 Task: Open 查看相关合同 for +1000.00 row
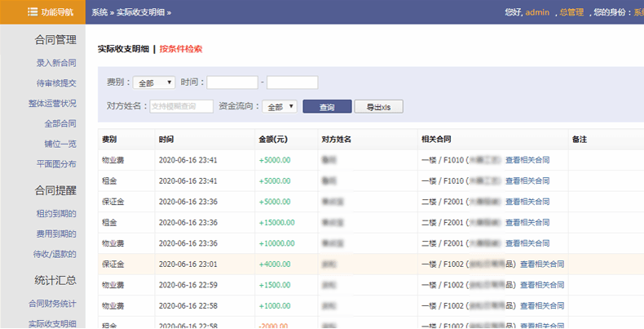pos(542,305)
